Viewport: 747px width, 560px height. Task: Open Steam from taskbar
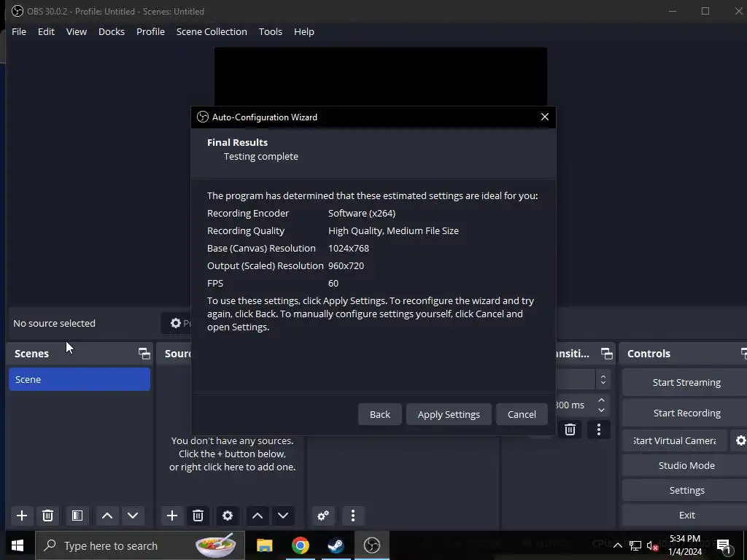pos(336,545)
